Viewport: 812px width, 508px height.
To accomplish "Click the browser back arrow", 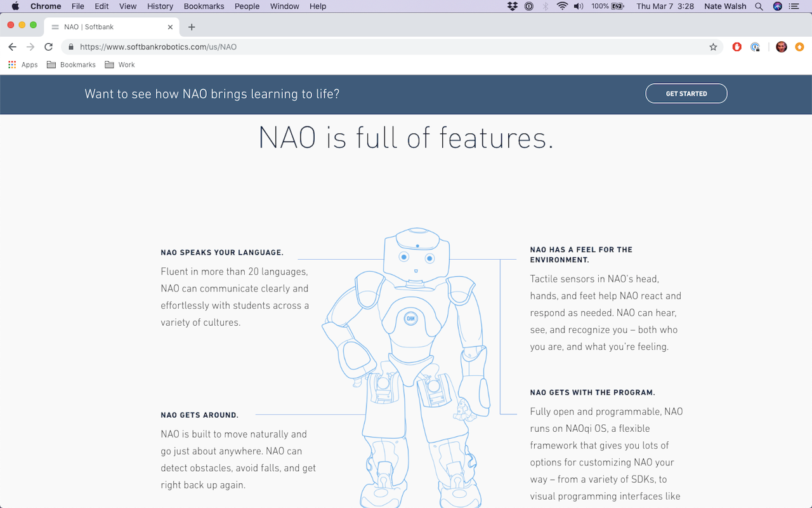I will (x=12, y=47).
